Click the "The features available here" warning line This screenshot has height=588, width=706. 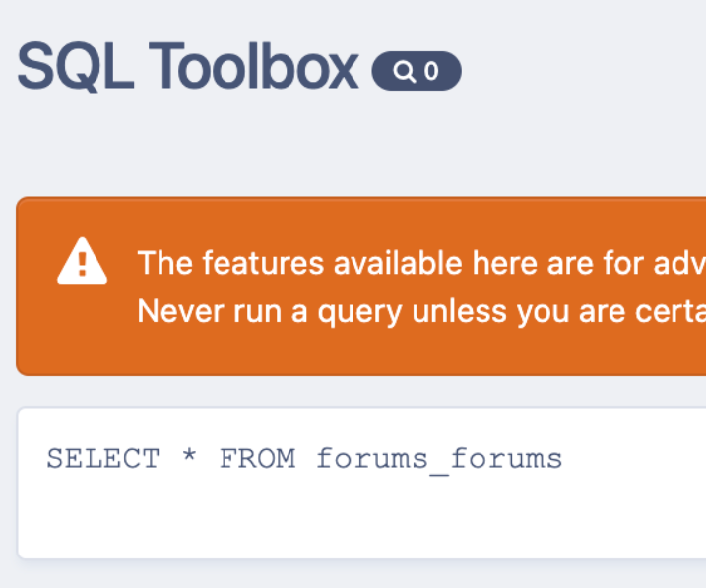(421, 263)
